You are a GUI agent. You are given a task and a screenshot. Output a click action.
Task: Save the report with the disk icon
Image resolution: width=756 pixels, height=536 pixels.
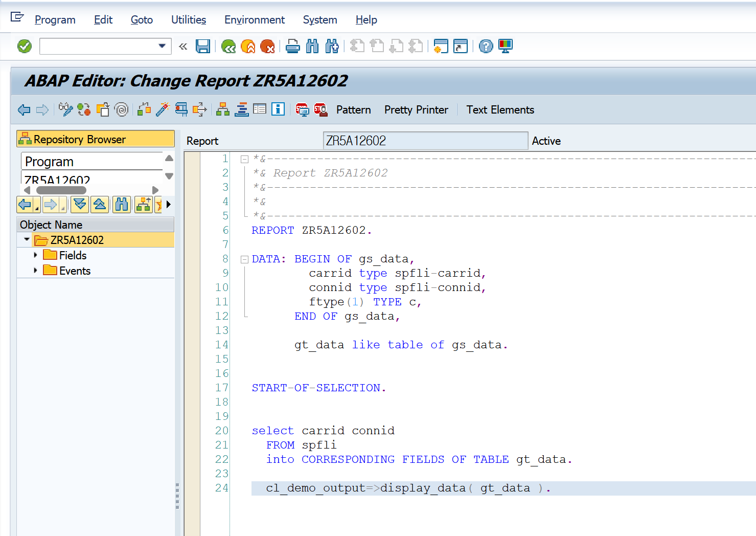(x=203, y=46)
